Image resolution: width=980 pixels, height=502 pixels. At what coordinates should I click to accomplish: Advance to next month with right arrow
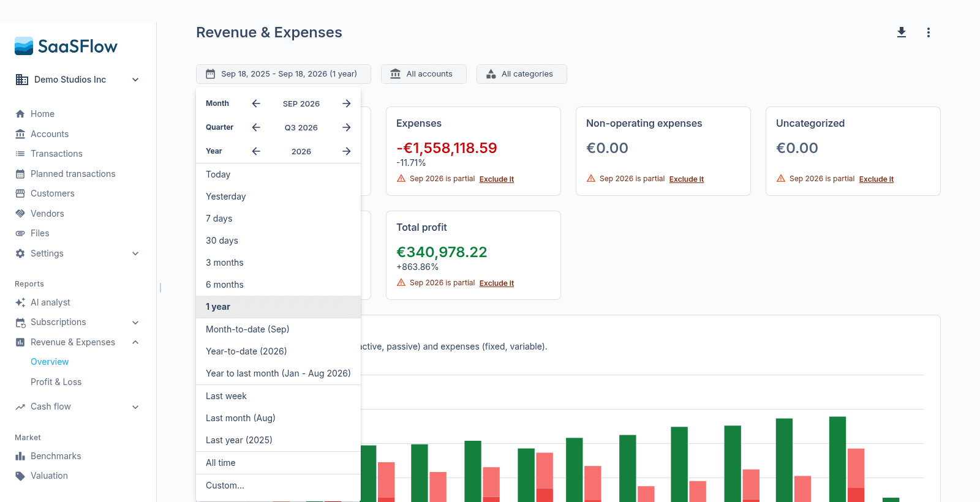[x=347, y=103]
